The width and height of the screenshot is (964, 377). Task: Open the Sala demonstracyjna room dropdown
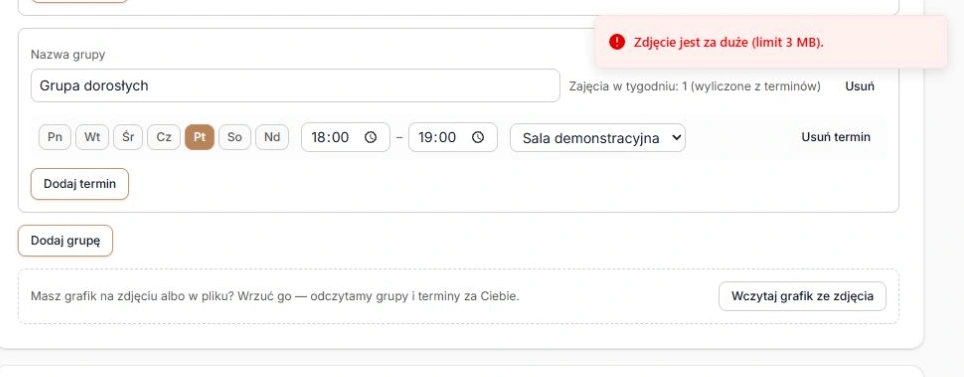598,138
